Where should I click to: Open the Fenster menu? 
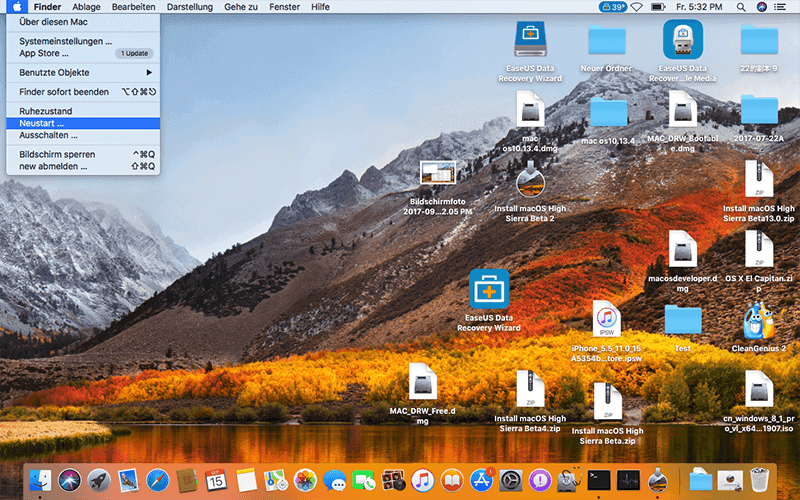pos(284,7)
